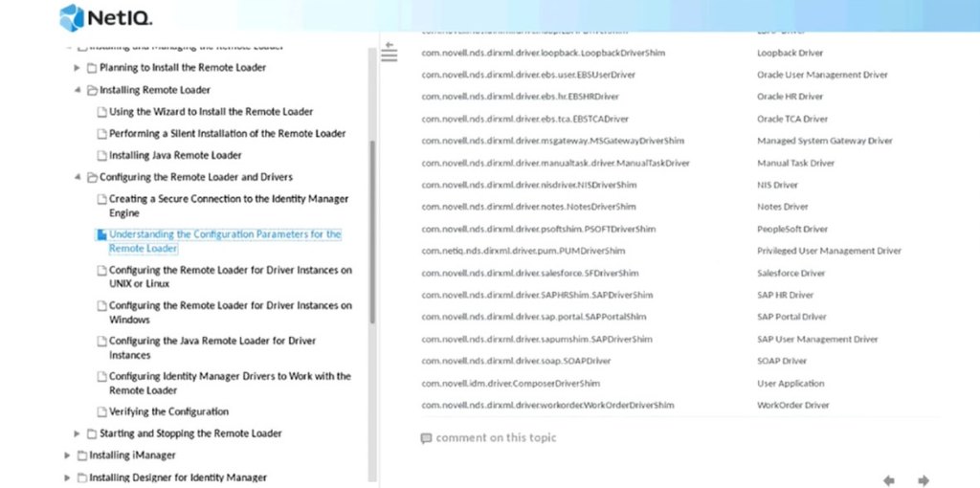This screenshot has width=980, height=488.
Task: Open Using the Wizard to Install the Remote Loader
Action: click(211, 112)
